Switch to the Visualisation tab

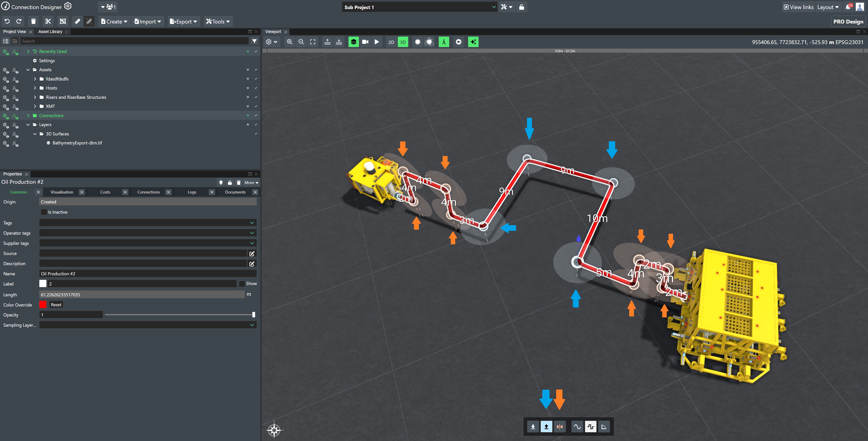point(62,192)
